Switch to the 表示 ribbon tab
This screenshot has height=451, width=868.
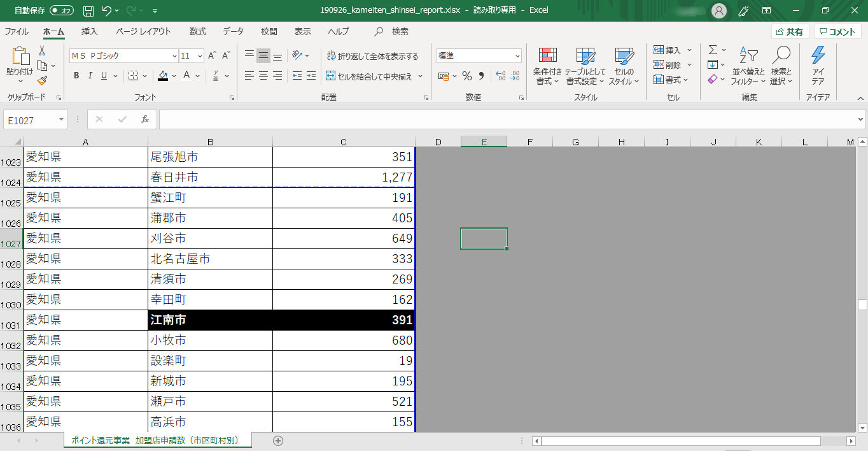point(303,31)
